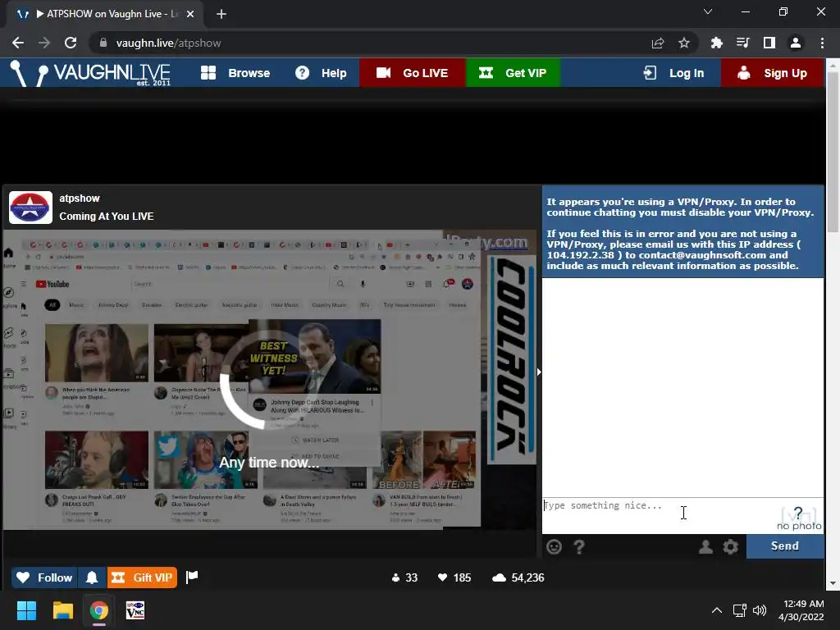The height and width of the screenshot is (630, 840).
Task: Click the chat help question mark icon
Action: [579, 546]
